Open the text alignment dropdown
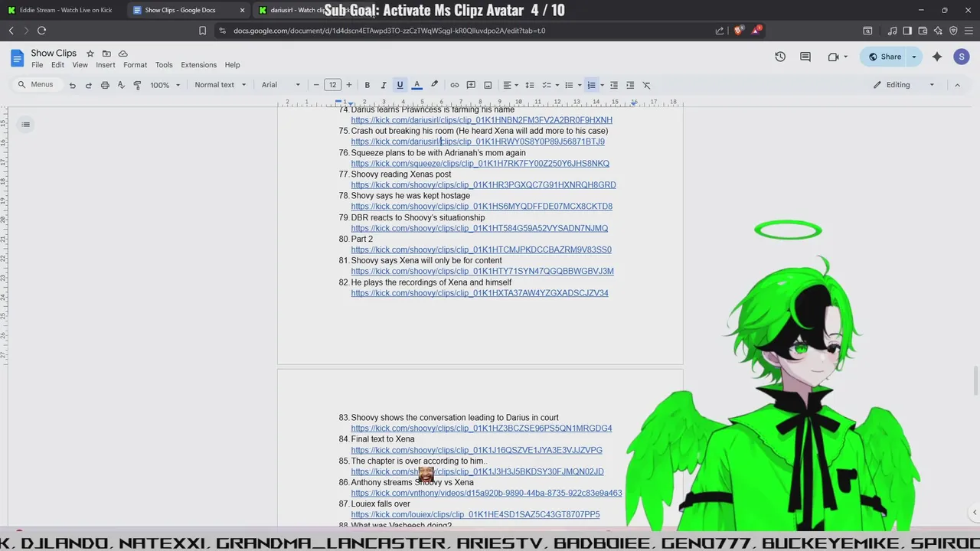 pyautogui.click(x=510, y=85)
